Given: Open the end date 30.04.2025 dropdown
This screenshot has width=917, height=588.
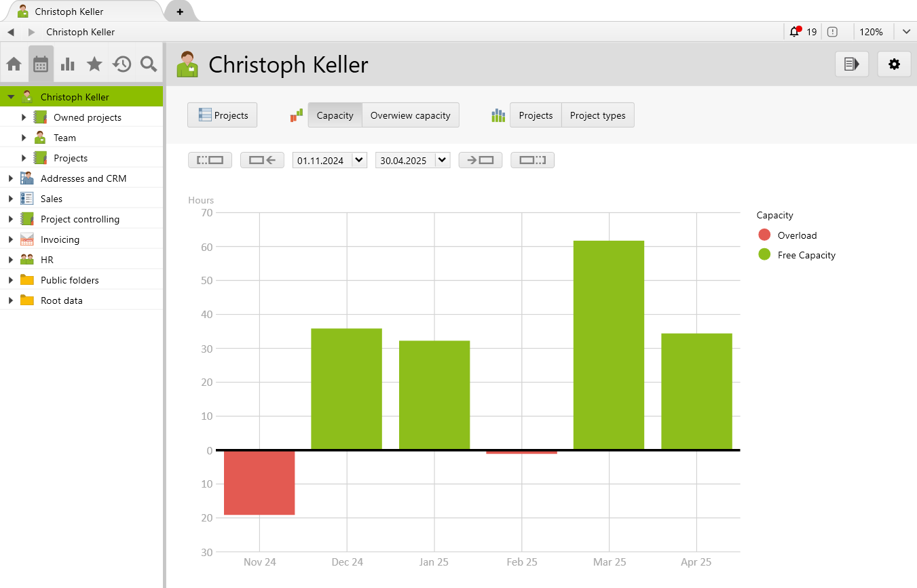Looking at the screenshot, I should pyautogui.click(x=442, y=161).
